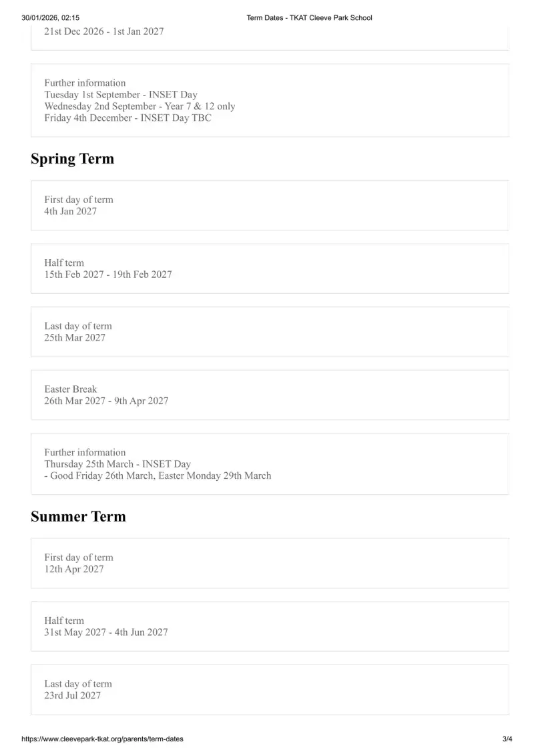Click the page number 3/4 in footer

pos(507,739)
